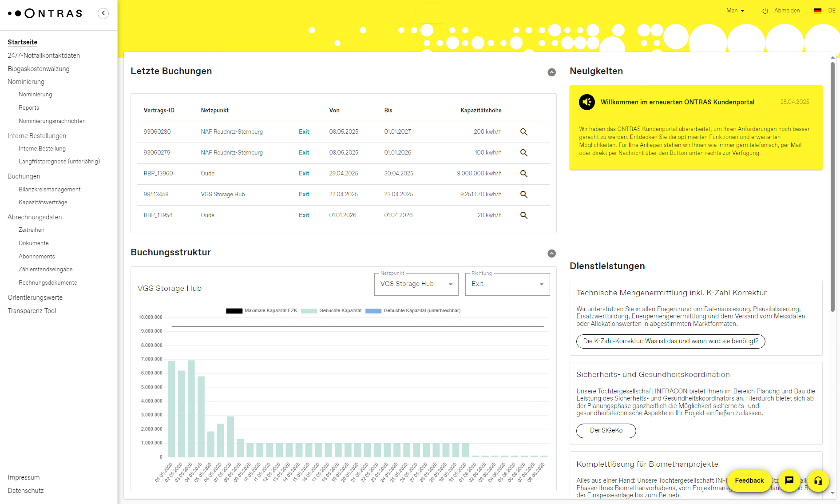The height and width of the screenshot is (504, 840).
Task: Click the megaphone news icon
Action: click(x=587, y=102)
